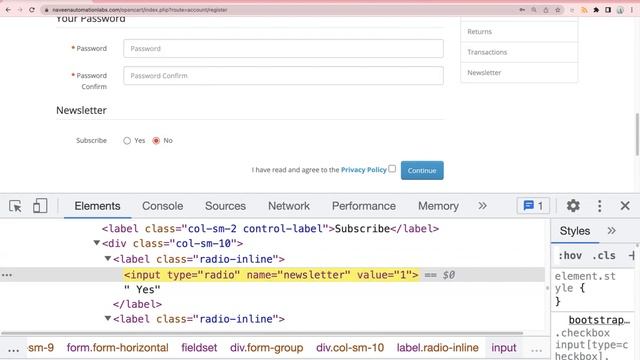The height and width of the screenshot is (360, 640).
Task: Select the Styles pane tab
Action: [575, 231]
